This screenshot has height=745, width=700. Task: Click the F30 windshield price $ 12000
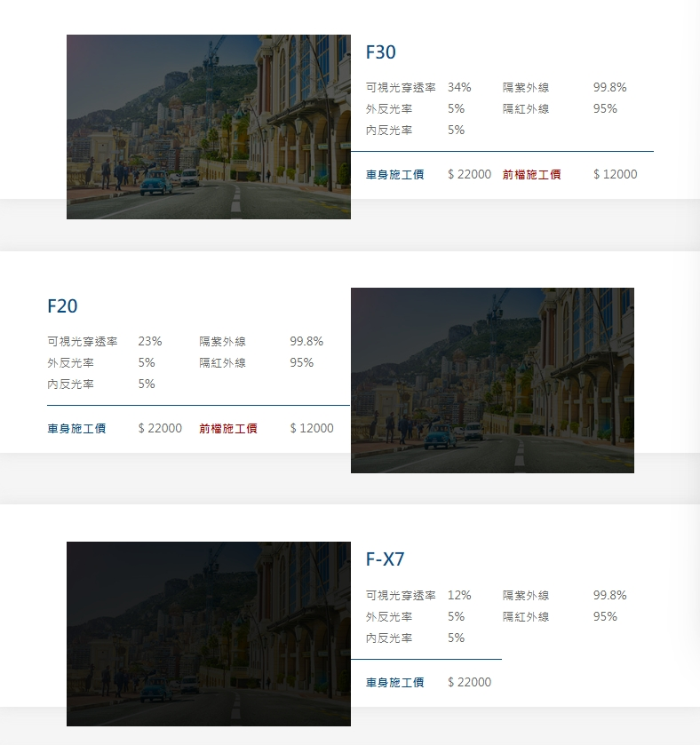point(616,174)
